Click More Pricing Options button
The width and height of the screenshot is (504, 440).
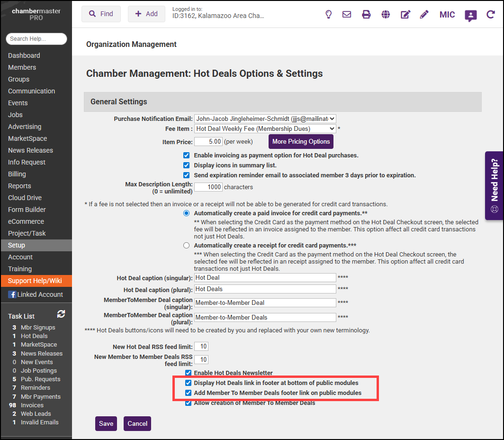coord(301,142)
